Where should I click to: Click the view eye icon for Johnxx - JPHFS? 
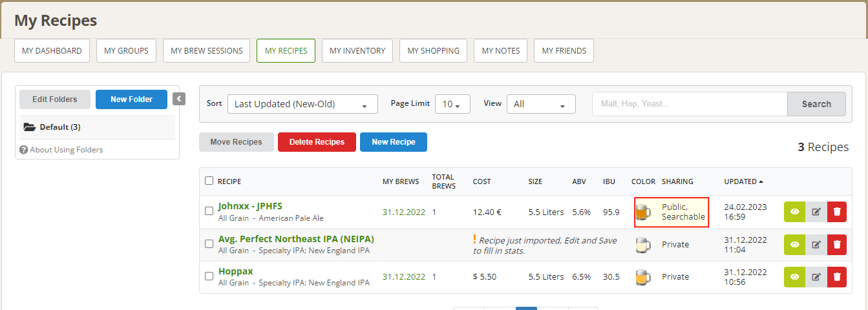(794, 211)
